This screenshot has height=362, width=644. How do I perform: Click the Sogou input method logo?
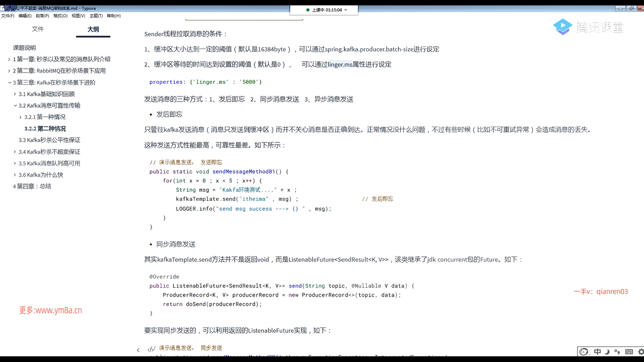[x=584, y=352]
